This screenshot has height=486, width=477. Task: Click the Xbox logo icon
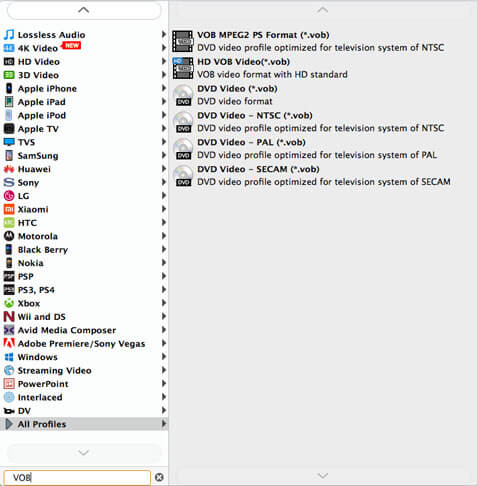[x=9, y=303]
